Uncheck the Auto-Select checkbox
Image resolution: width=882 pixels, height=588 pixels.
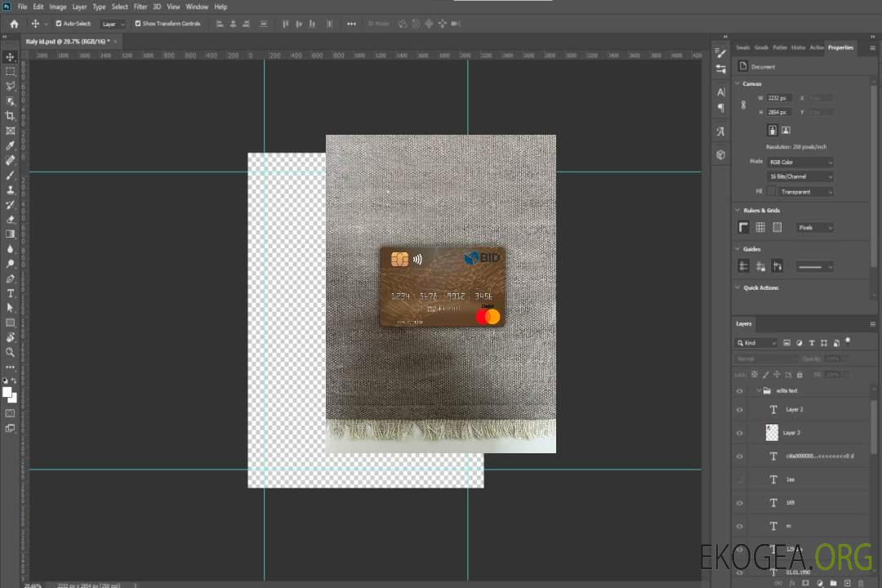(x=59, y=24)
